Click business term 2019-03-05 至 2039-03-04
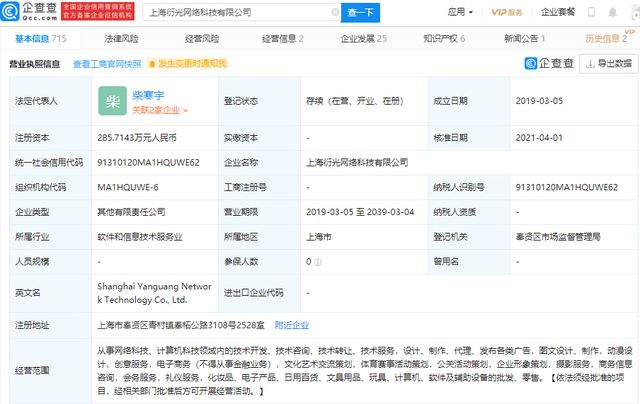640x404 pixels. pos(360,212)
